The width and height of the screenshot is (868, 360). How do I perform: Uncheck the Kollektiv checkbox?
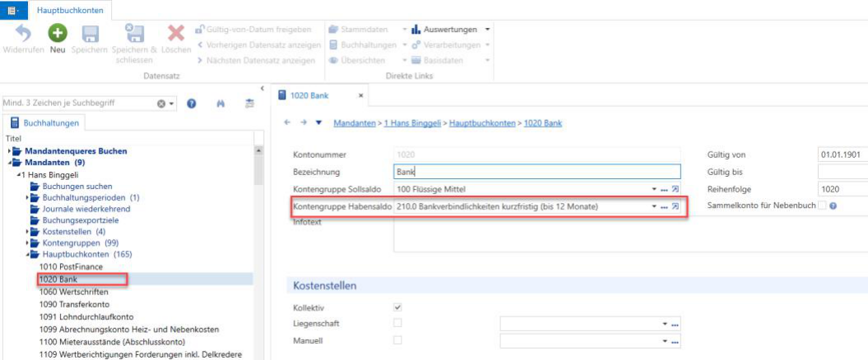pyautogui.click(x=397, y=307)
